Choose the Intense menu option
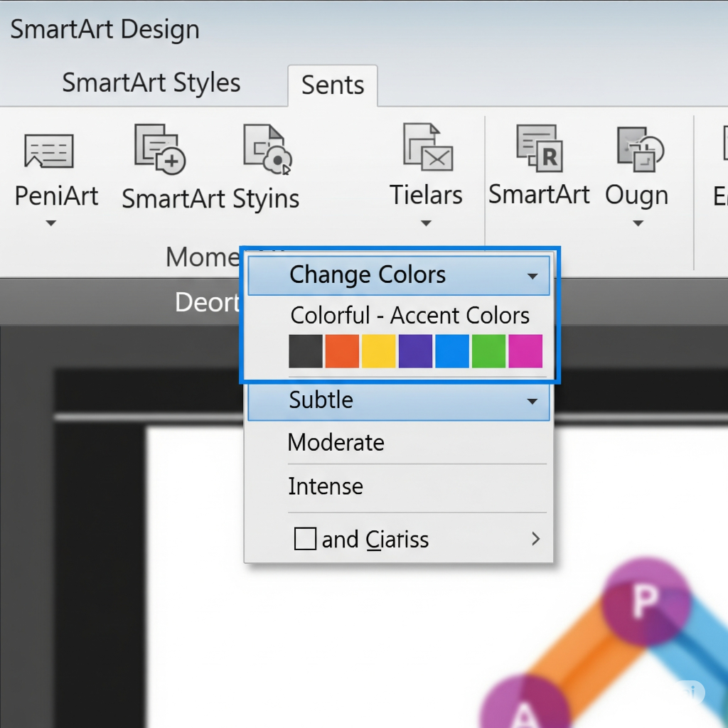The width and height of the screenshot is (728, 728). [x=326, y=486]
